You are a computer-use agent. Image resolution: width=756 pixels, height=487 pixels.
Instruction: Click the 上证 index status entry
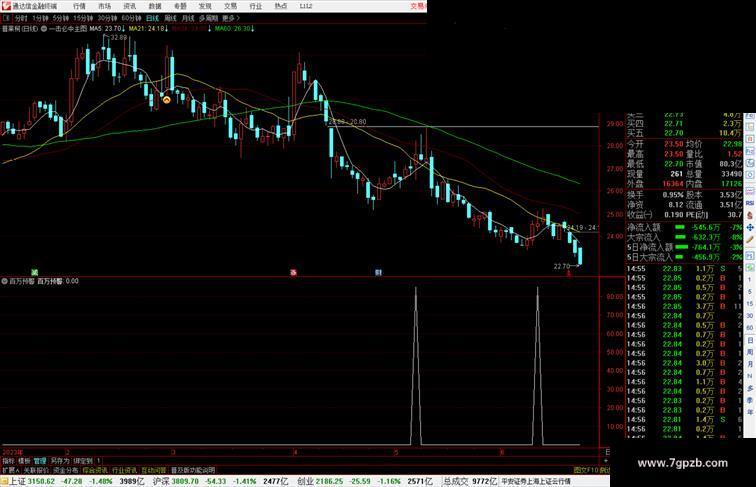[76, 481]
